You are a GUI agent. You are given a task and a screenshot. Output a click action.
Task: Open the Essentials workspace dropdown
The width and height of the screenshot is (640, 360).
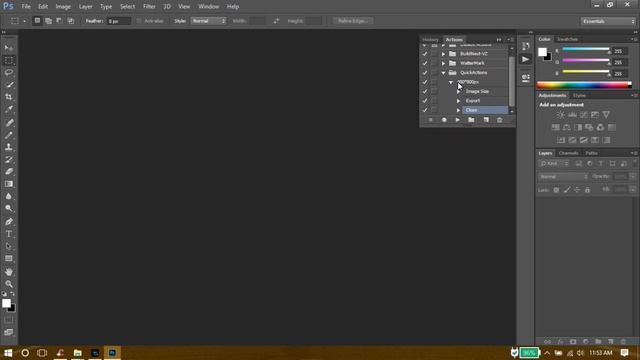(608, 21)
